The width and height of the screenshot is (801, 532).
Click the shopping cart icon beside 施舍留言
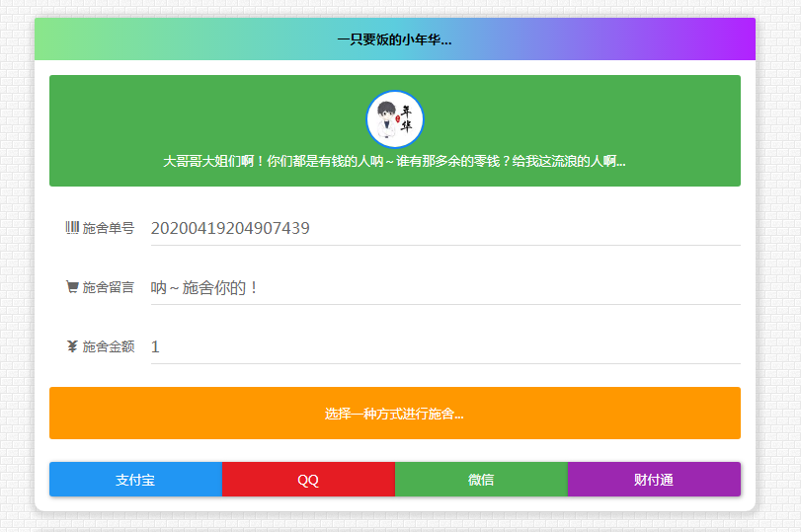click(x=72, y=287)
